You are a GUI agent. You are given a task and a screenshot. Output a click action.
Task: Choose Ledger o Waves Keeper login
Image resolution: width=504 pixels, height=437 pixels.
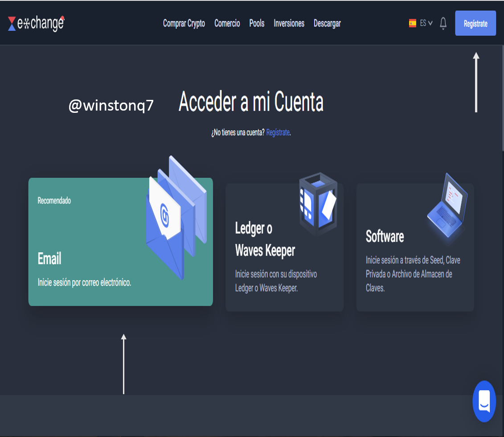pos(265,239)
